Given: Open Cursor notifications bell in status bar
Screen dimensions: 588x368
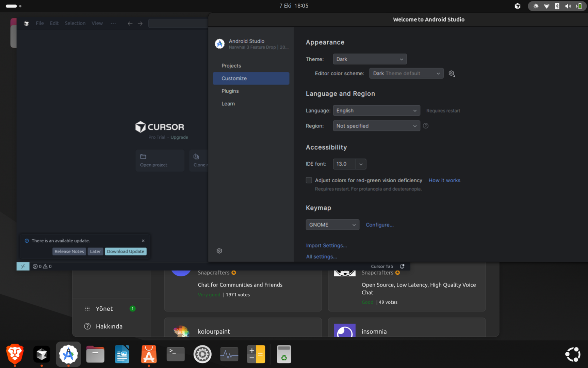Looking at the screenshot, I should tap(402, 266).
